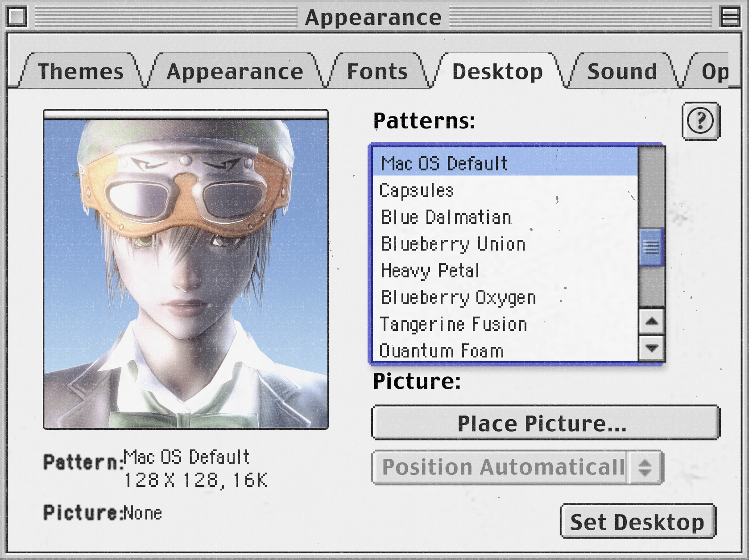Open the help question mark button
Screen dimensions: 749x560
tap(701, 121)
